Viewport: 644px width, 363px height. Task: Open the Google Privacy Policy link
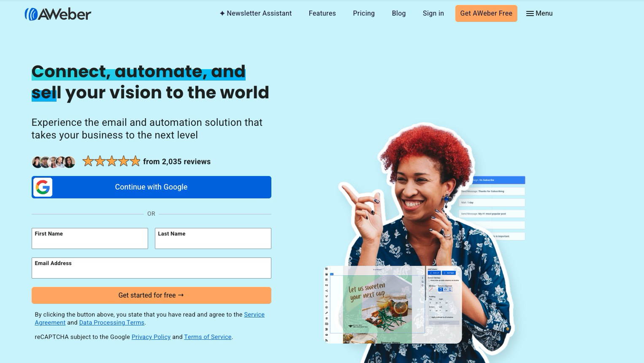coord(151,337)
